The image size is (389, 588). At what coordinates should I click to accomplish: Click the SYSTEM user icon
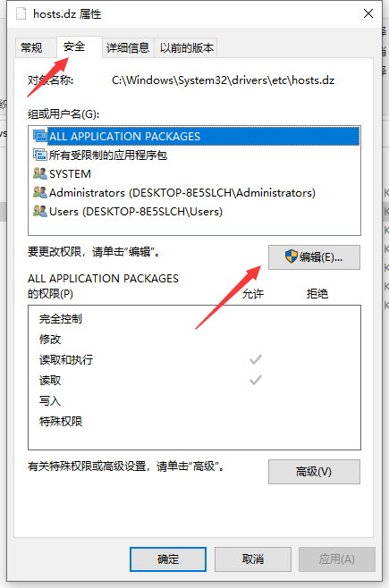tap(39, 173)
